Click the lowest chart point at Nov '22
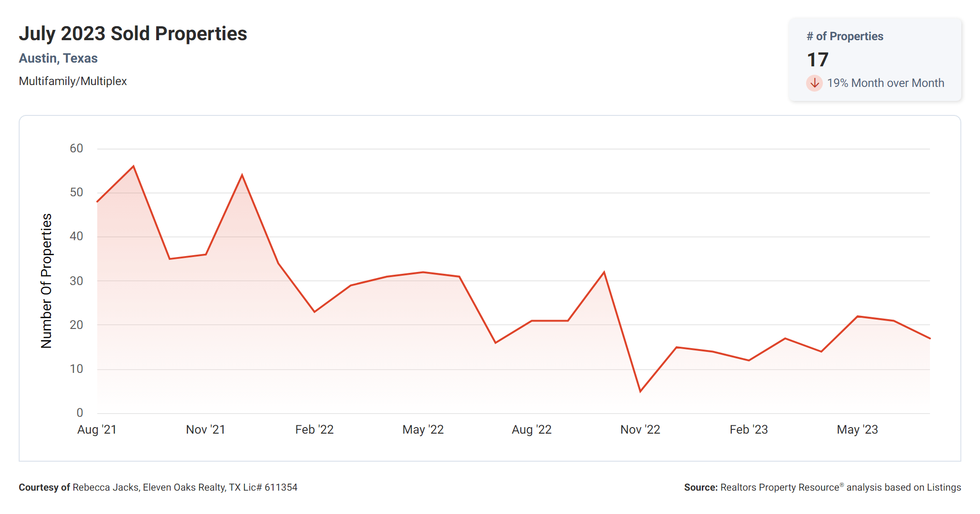The image size is (980, 514). [x=640, y=391]
